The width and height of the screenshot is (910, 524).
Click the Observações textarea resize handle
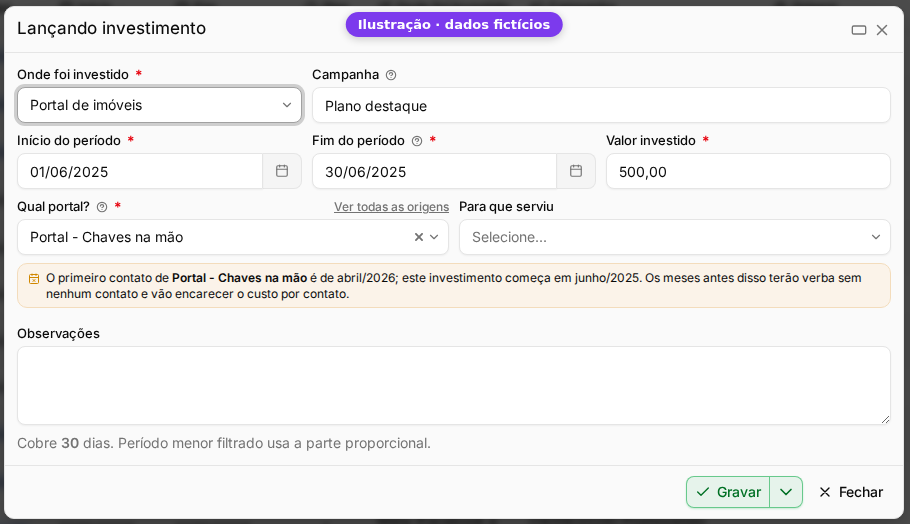885,419
